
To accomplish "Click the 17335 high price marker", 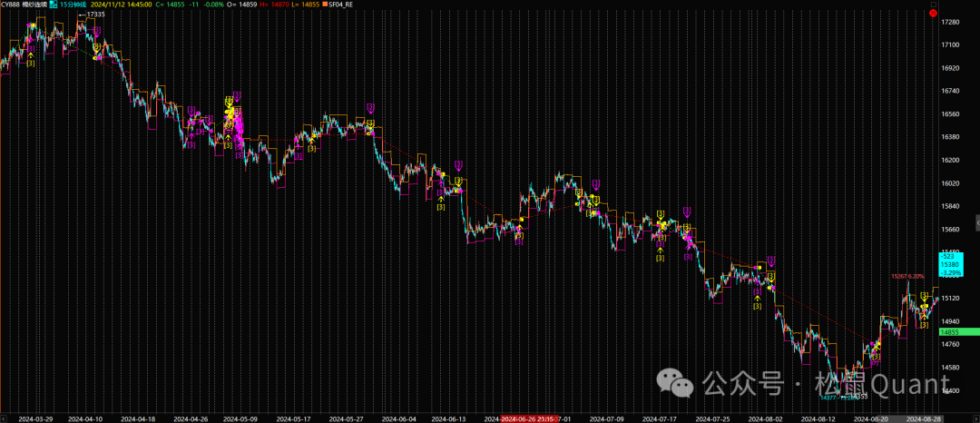I will [93, 15].
